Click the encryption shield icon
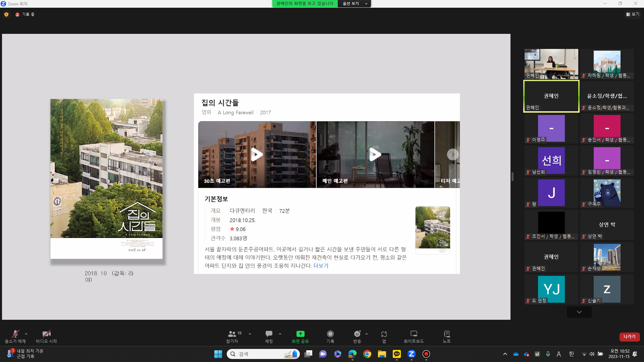 pyautogui.click(x=6, y=14)
